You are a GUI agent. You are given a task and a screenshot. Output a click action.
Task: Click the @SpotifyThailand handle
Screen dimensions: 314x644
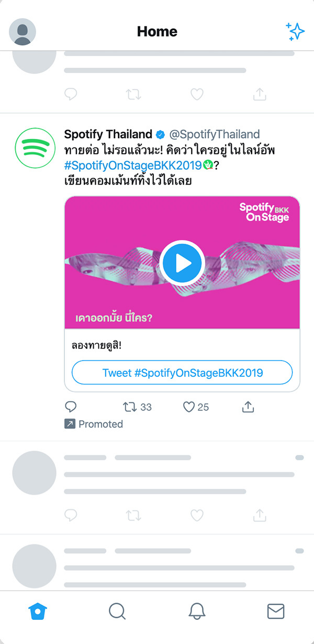(x=215, y=134)
